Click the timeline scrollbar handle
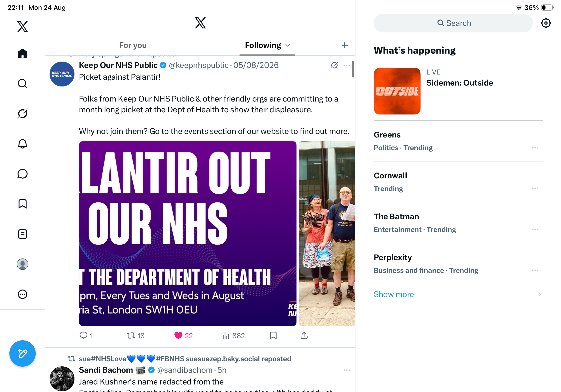Screen dimensions: 561x392 pos(353,69)
